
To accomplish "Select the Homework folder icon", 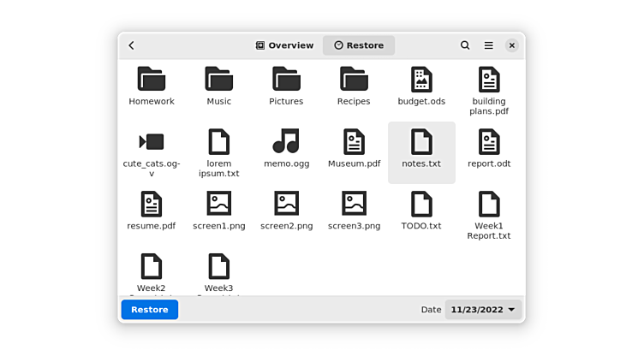I will coord(152,80).
